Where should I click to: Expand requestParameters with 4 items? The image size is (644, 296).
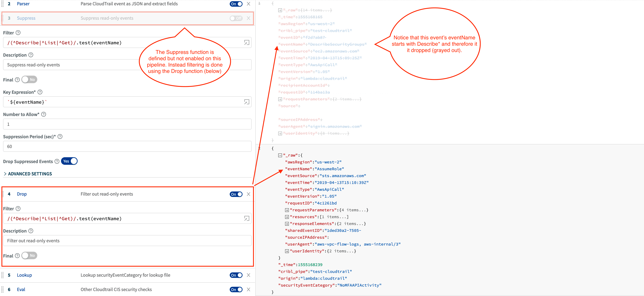tap(287, 210)
